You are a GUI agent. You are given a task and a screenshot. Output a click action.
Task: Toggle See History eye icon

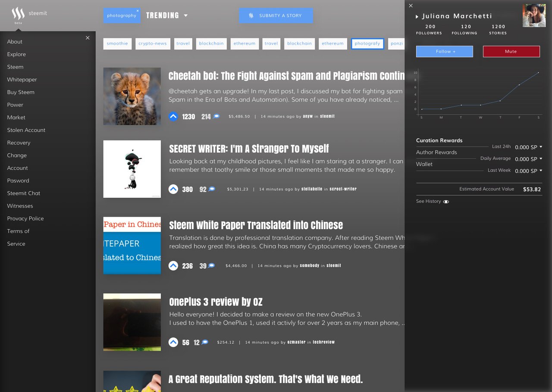(446, 202)
